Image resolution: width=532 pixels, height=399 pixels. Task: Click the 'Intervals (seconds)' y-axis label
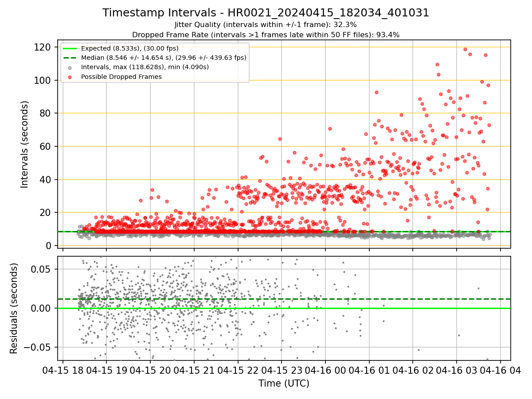click(x=25, y=144)
